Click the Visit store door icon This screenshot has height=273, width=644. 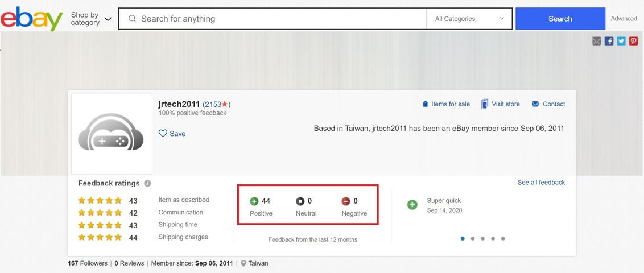pyautogui.click(x=485, y=104)
